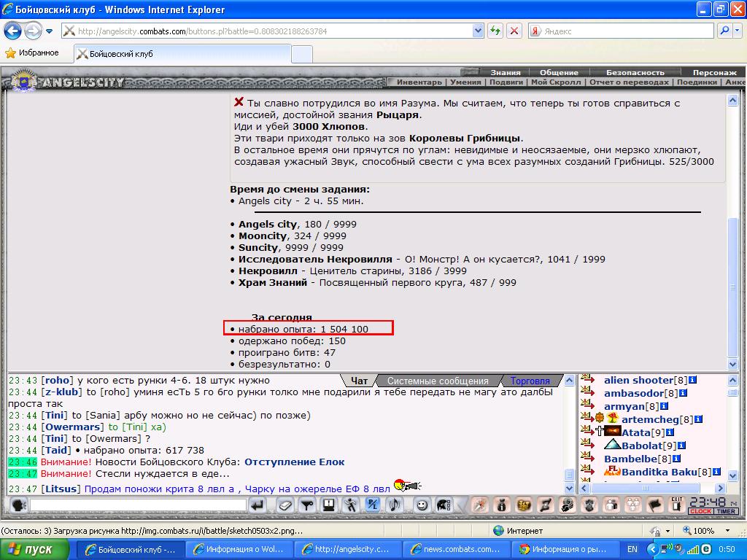The width and height of the screenshot is (747, 560).
Task: Expand the address bar dropdown
Action: (x=478, y=31)
